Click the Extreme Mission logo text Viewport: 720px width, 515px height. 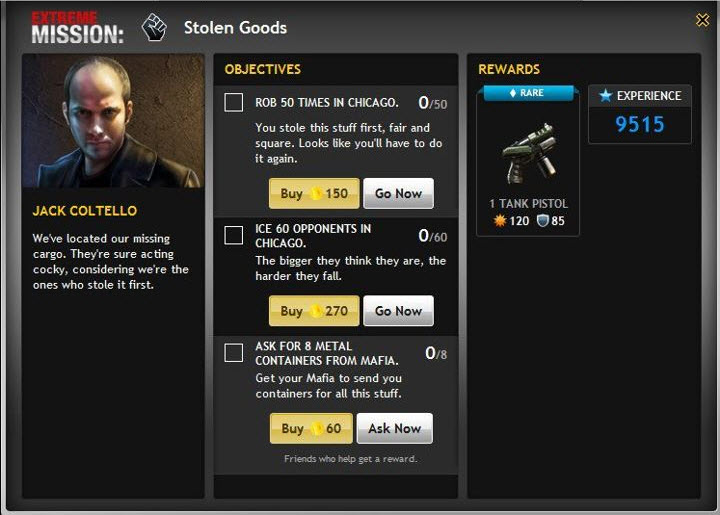click(x=78, y=28)
